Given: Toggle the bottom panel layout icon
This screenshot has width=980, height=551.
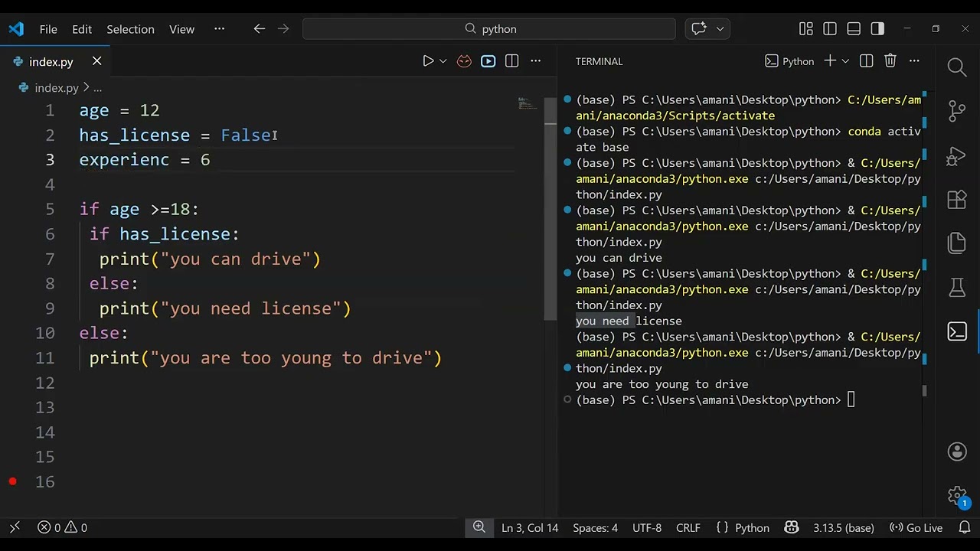Looking at the screenshot, I should point(854,29).
